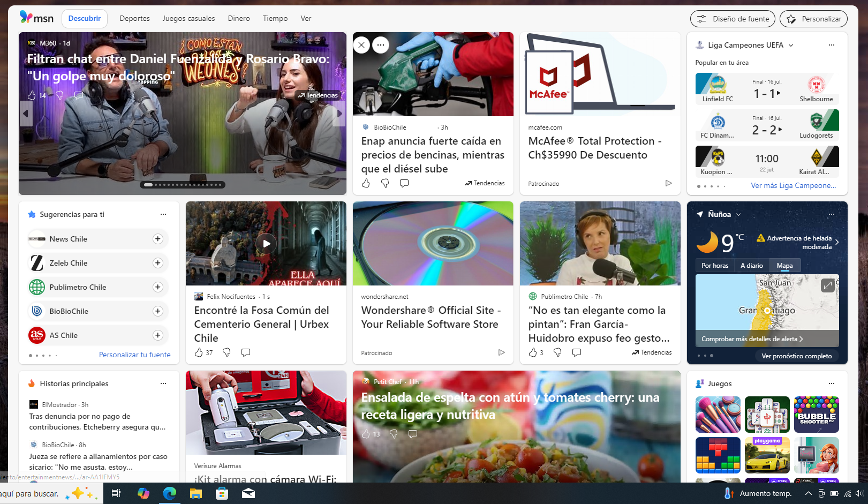Open more options on Enap article card
The width and height of the screenshot is (868, 504).
(x=381, y=45)
